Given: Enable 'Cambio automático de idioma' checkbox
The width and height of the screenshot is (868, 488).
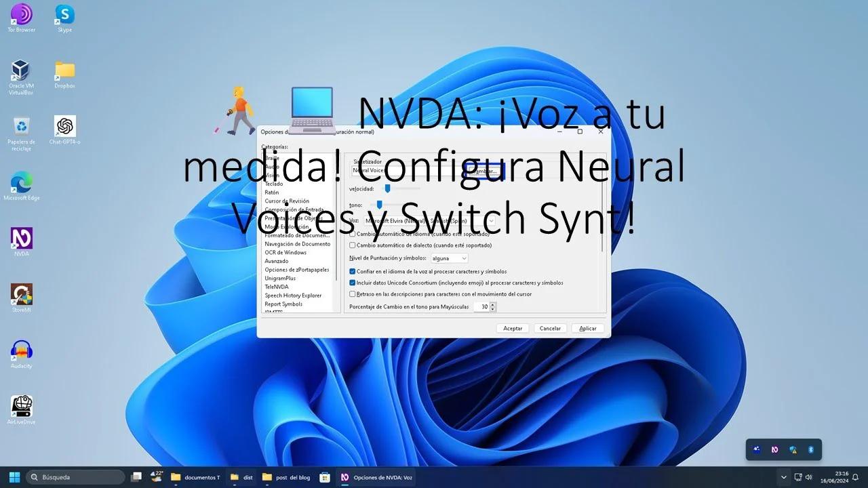Looking at the screenshot, I should pyautogui.click(x=352, y=233).
